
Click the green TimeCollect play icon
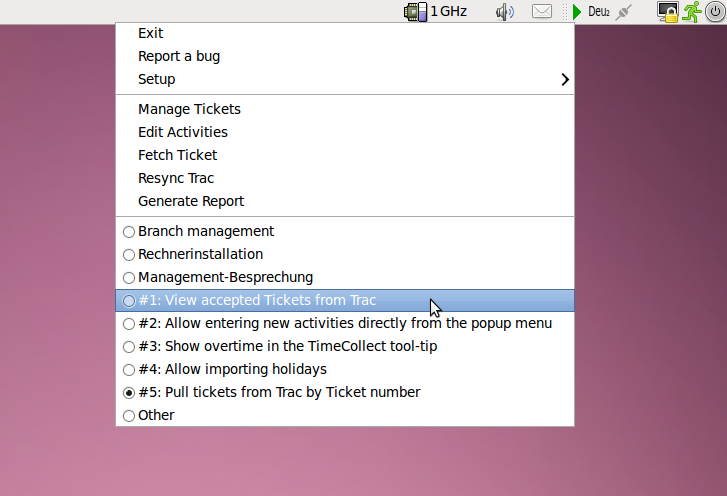click(577, 12)
